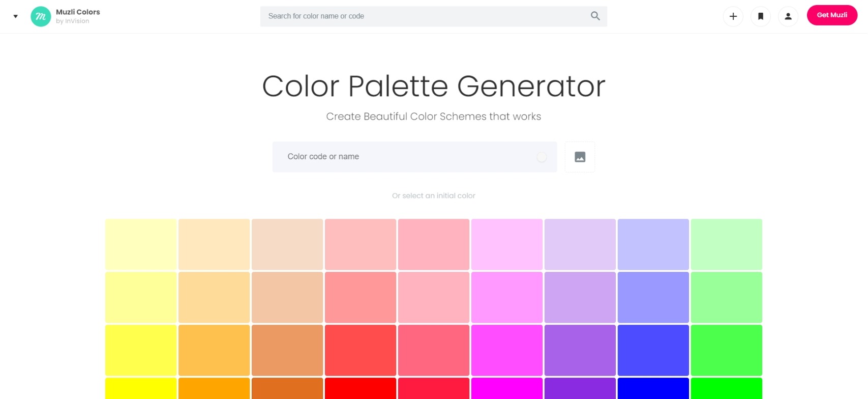Click the image upload icon for palette extraction
Screen dimensions: 868x399
580,157
